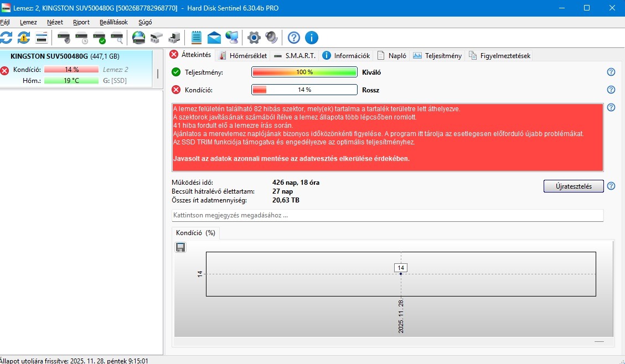Click the disk with green checkmark icon

tap(99, 38)
